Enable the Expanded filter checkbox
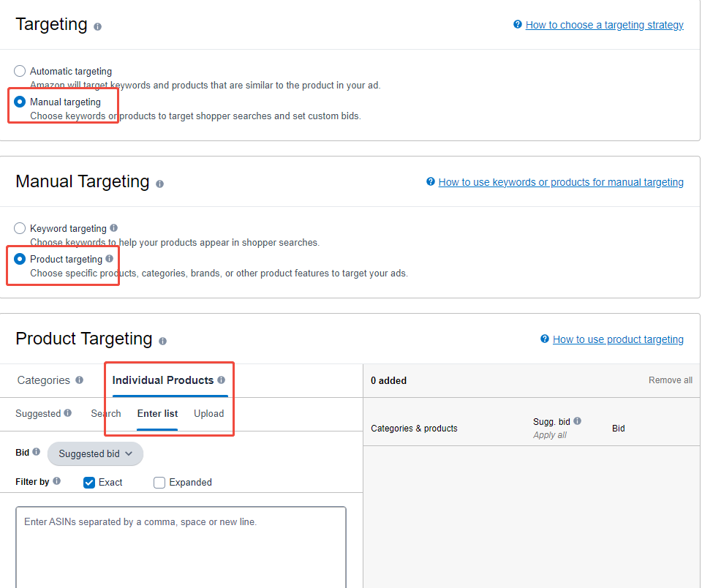 pos(159,482)
